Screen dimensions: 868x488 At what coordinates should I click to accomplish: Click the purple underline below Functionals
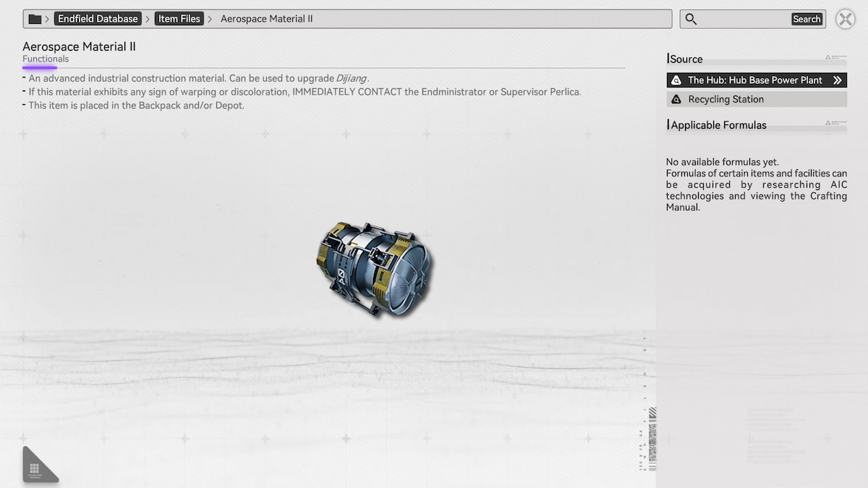pyautogui.click(x=39, y=67)
